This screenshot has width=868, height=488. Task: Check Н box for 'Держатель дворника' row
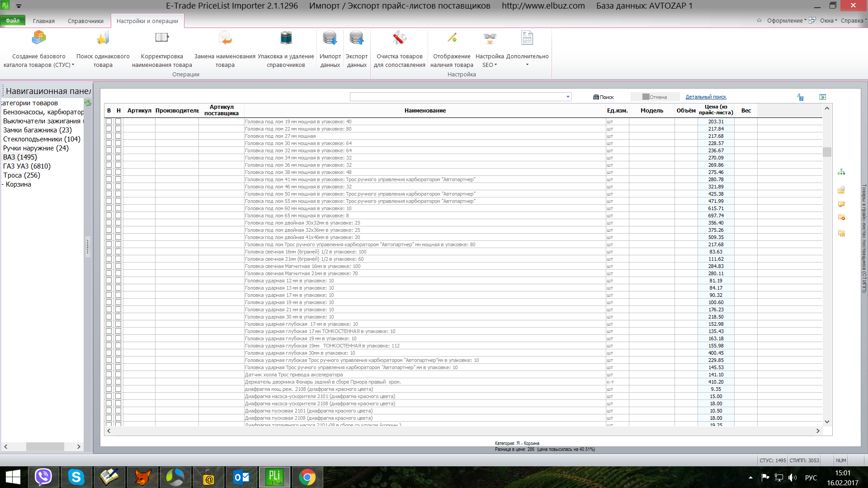(x=118, y=382)
